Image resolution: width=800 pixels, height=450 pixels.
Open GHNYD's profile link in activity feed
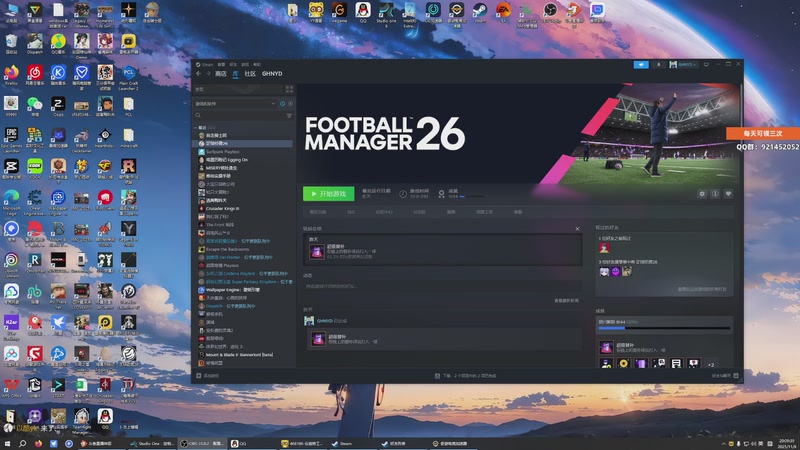point(325,321)
